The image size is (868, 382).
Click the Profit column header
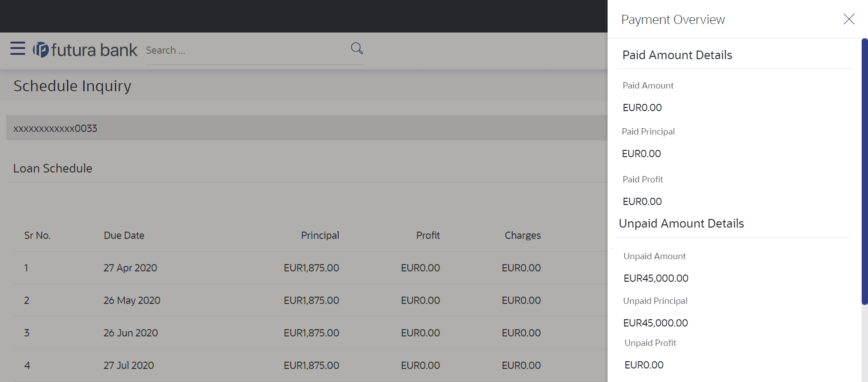(428, 235)
